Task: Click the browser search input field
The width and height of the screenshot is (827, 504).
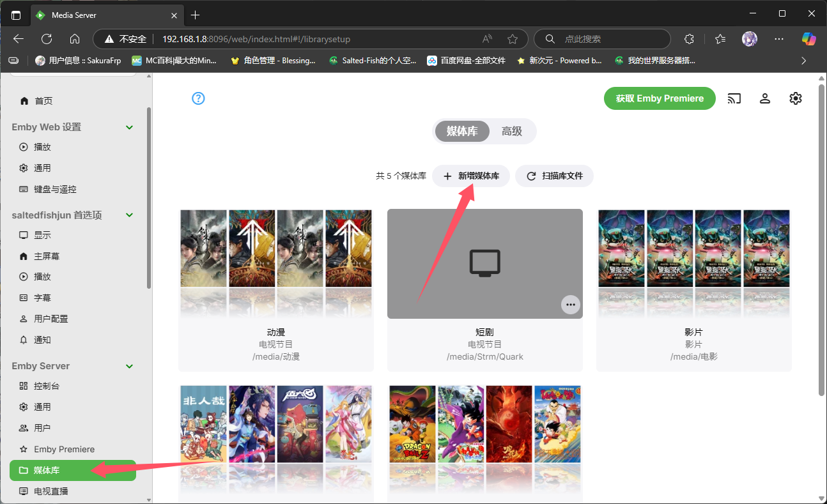Action: pyautogui.click(x=610, y=39)
